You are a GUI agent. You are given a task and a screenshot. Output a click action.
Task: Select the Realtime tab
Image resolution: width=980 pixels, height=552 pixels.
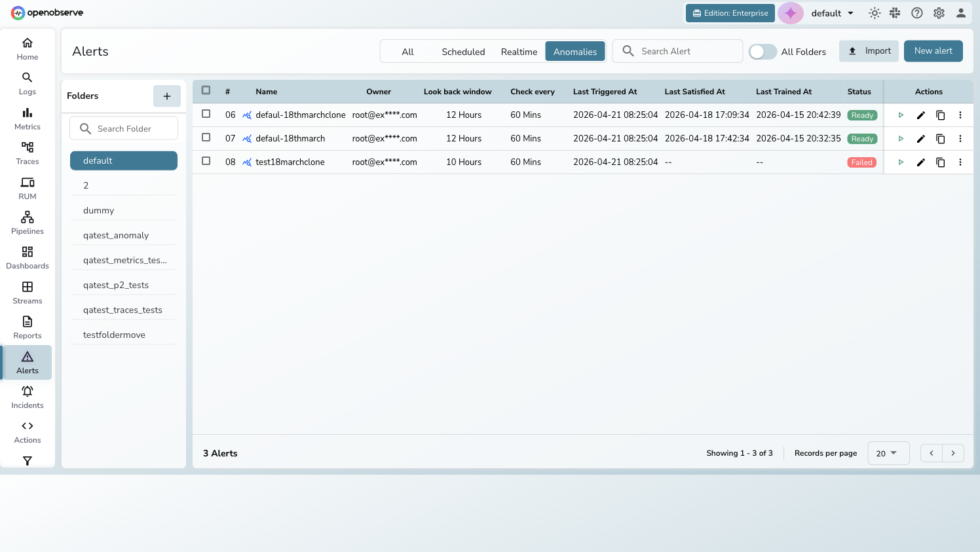(x=519, y=51)
